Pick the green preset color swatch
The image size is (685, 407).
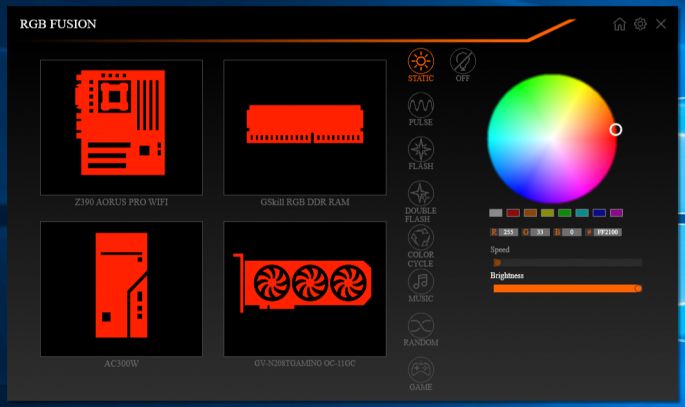(x=564, y=213)
